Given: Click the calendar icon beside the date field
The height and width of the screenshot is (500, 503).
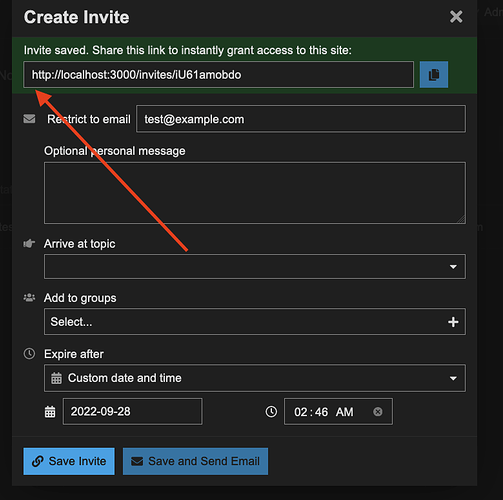Looking at the screenshot, I should (50, 412).
